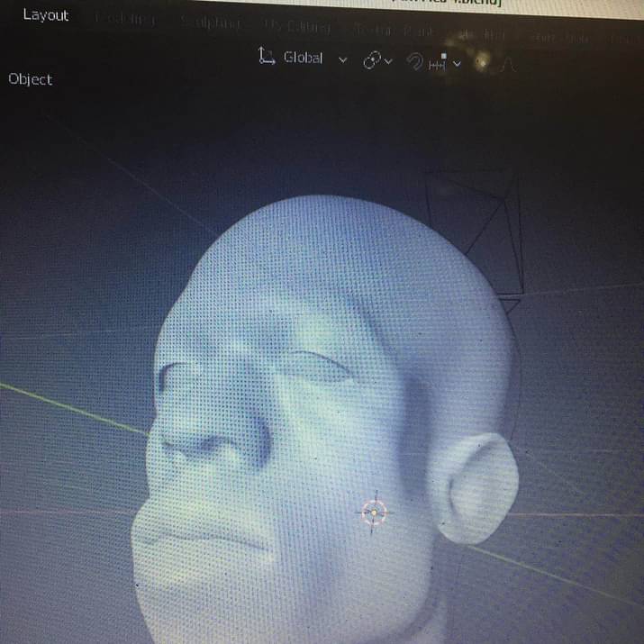Switch to the Sculpting workspace tab

[210, 23]
